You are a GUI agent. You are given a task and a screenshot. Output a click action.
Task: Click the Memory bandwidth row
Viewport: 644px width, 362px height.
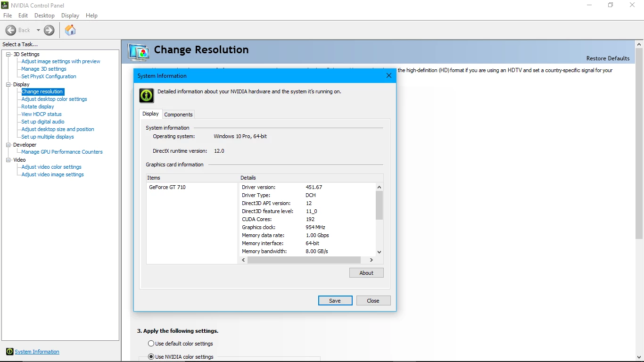pos(307,251)
